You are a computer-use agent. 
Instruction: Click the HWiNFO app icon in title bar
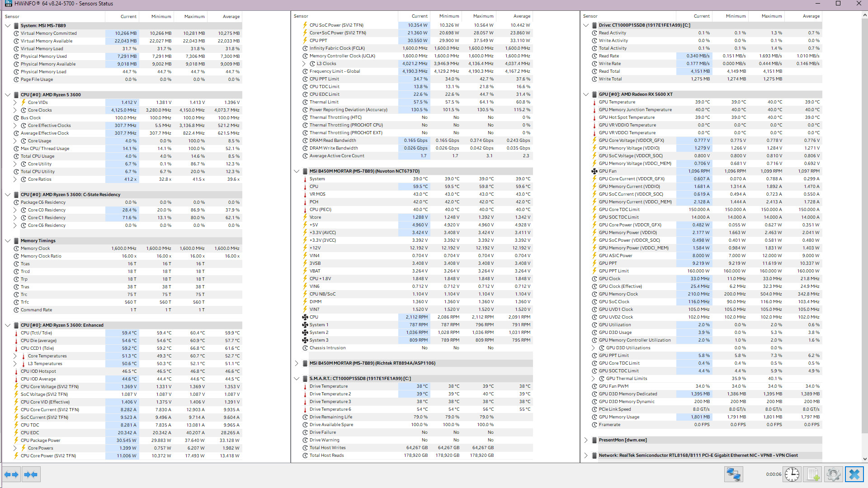pos(9,4)
